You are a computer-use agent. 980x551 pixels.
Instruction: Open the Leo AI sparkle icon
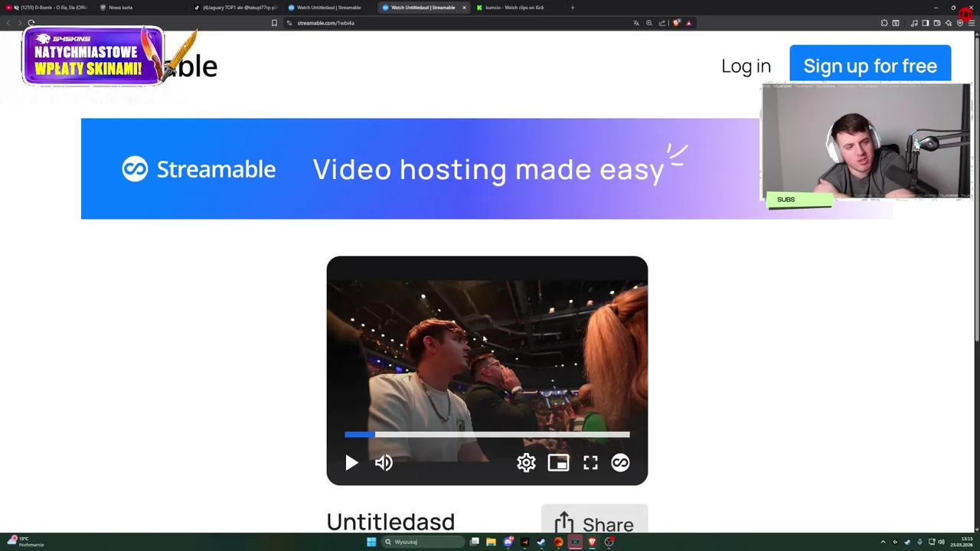949,23
